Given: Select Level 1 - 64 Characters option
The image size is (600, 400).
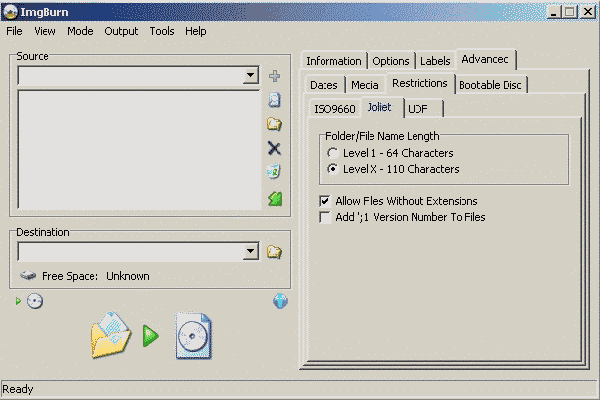Looking at the screenshot, I should (x=333, y=153).
